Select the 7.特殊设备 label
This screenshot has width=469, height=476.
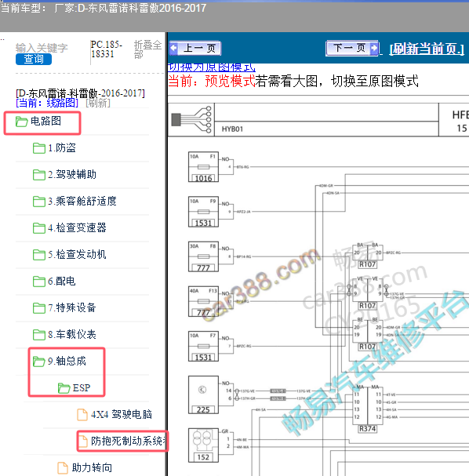click(x=72, y=308)
